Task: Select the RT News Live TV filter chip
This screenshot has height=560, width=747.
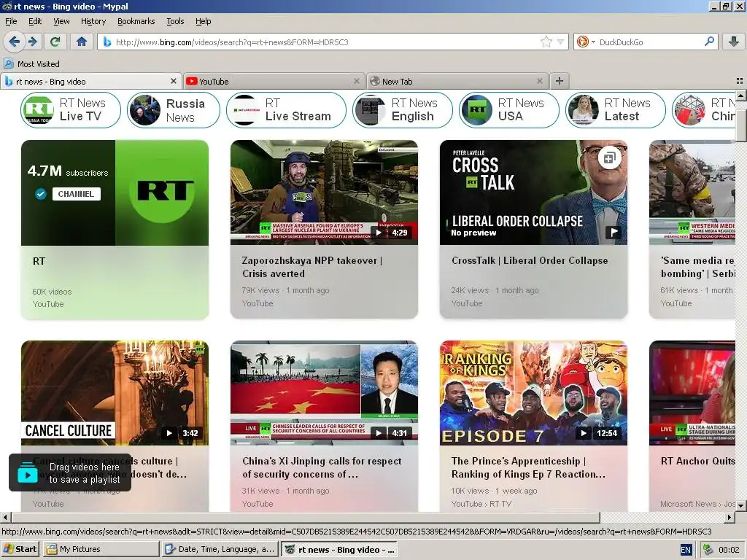Action: (71, 110)
